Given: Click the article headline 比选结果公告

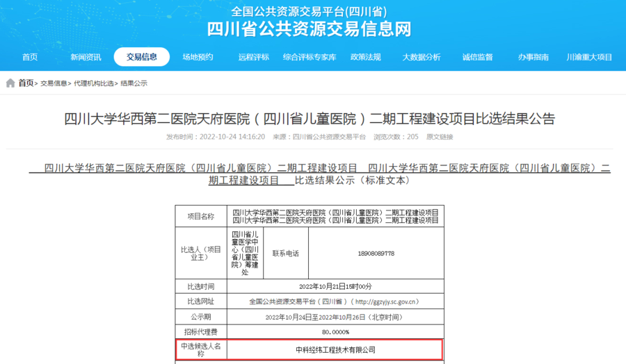Looking at the screenshot, I should tap(310, 118).
